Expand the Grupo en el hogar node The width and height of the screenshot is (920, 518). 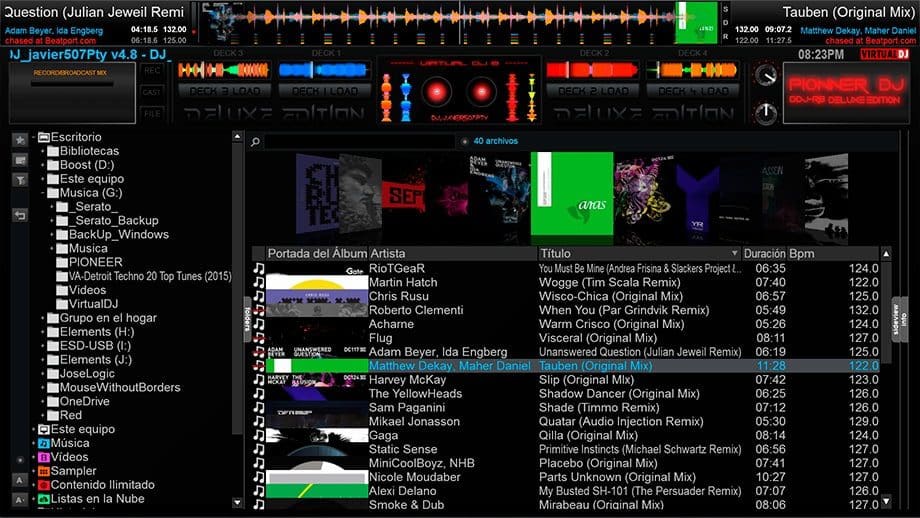pyautogui.click(x=42, y=319)
